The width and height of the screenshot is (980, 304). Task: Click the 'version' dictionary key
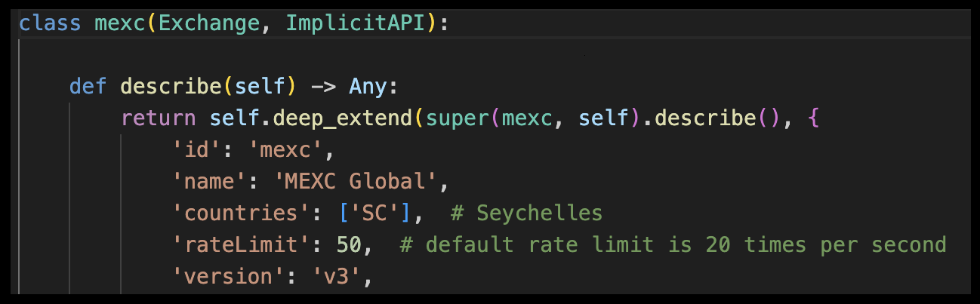click(225, 277)
